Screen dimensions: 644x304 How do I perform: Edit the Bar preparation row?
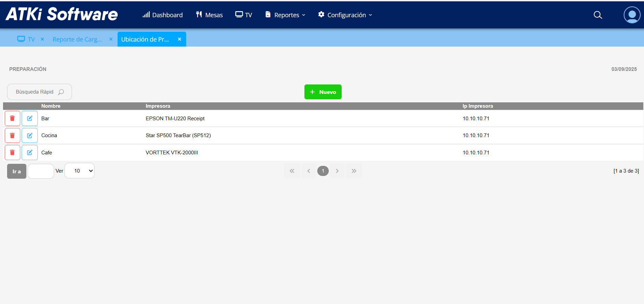pyautogui.click(x=30, y=119)
